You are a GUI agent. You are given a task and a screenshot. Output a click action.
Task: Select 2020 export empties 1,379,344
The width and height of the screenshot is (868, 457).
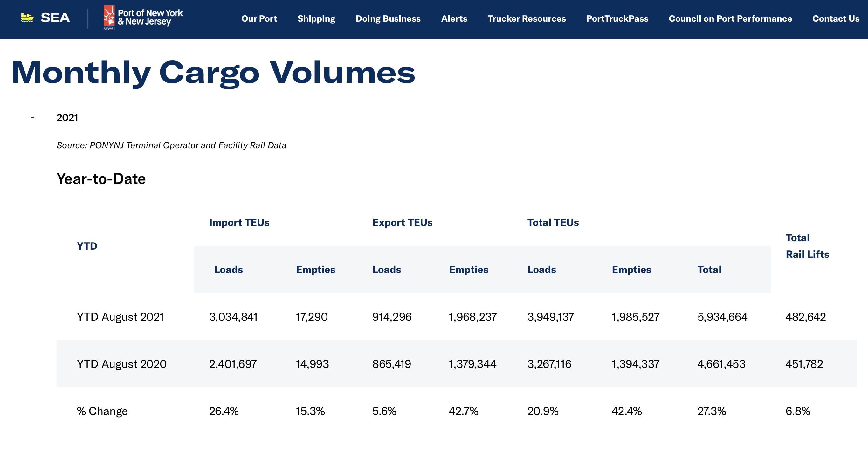click(472, 364)
